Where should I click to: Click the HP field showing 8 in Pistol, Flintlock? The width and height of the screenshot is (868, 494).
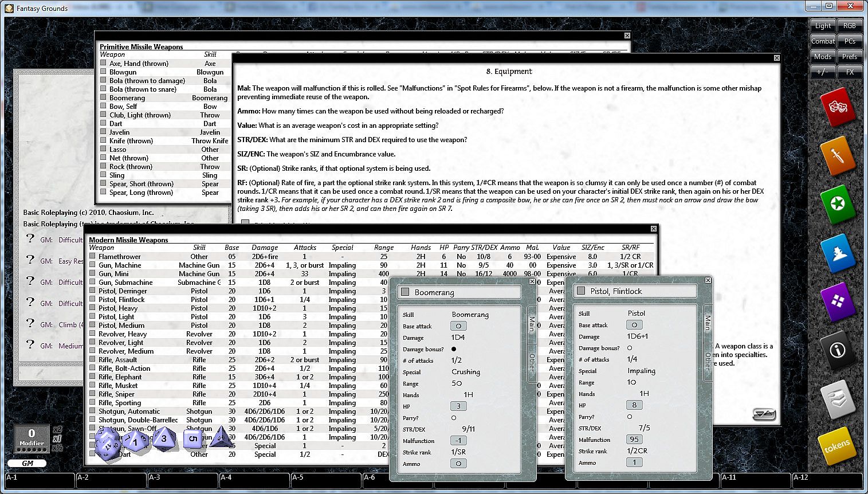tap(634, 405)
